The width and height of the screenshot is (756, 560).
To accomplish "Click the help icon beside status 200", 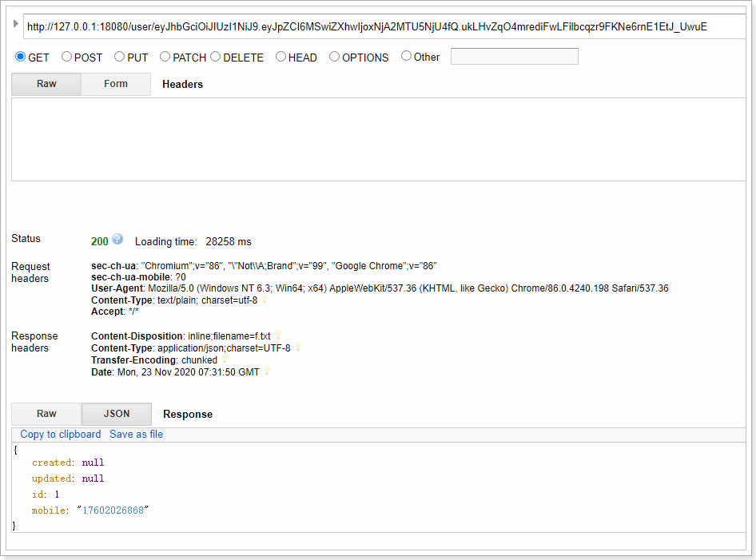I will [117, 240].
